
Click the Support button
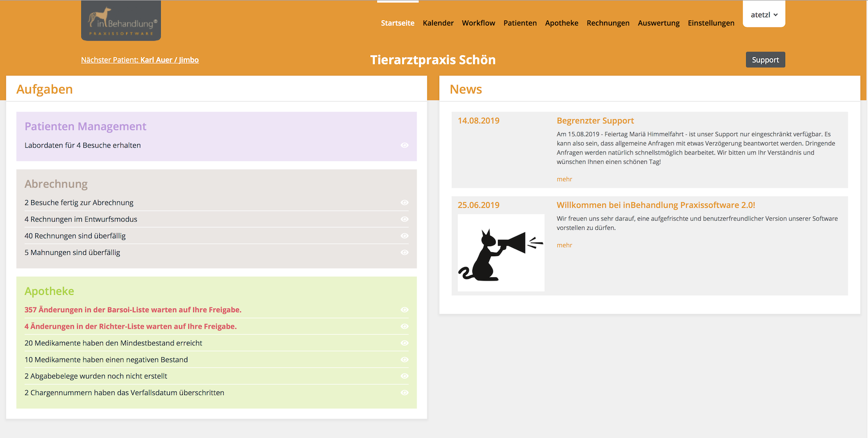tap(765, 60)
